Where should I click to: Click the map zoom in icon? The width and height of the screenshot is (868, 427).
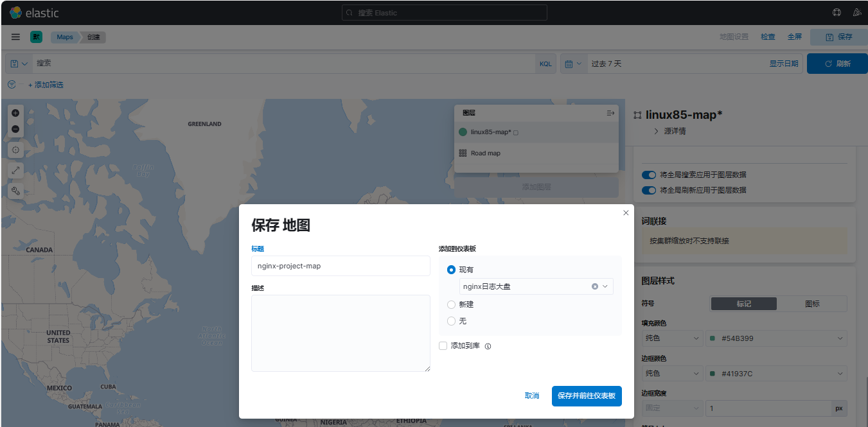(x=16, y=113)
